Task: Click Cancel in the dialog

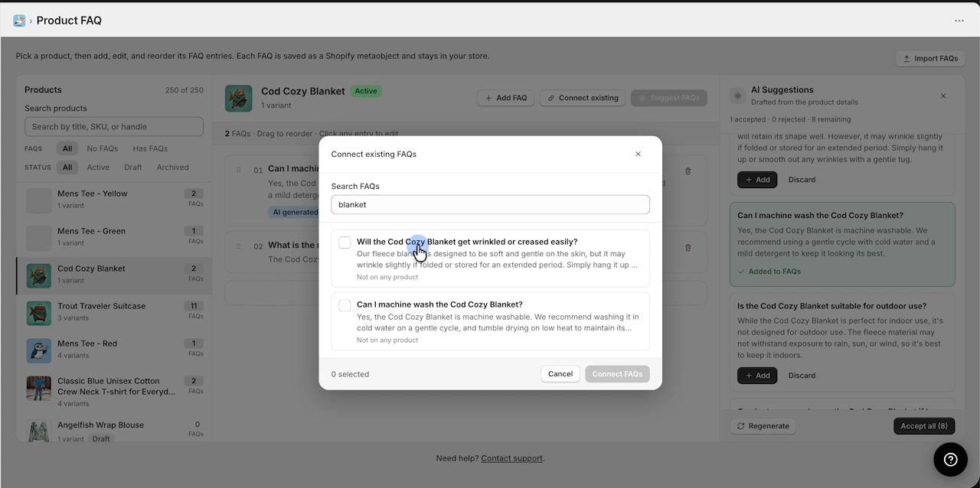Action: 560,374
